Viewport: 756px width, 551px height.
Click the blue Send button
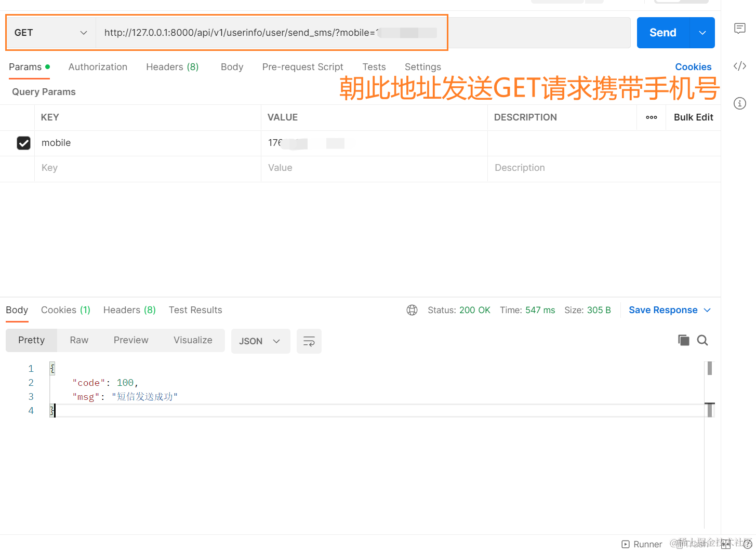pos(663,33)
